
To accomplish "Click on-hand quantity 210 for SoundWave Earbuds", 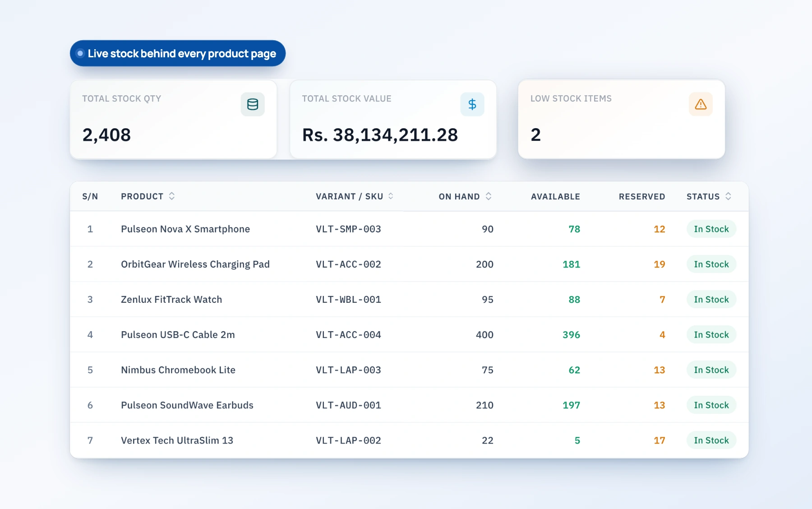I will [x=484, y=405].
